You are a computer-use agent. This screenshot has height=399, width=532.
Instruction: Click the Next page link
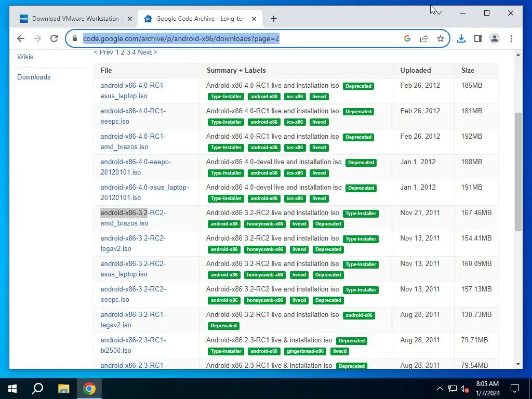(x=147, y=52)
